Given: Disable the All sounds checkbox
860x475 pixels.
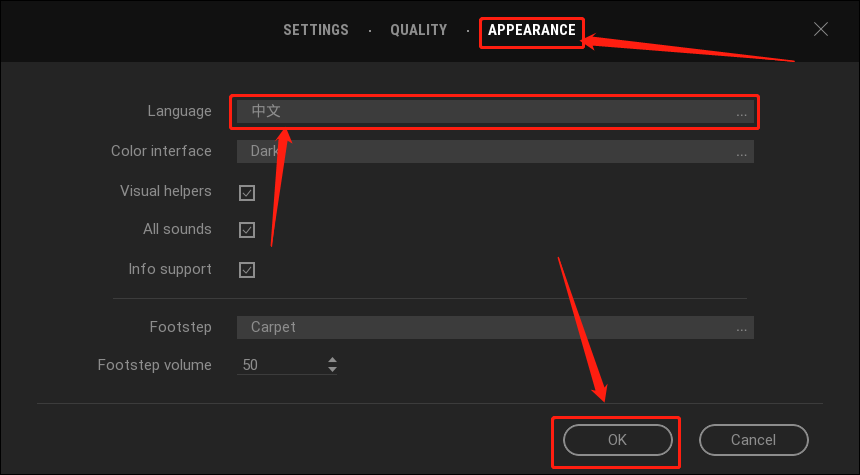Looking at the screenshot, I should pos(247,230).
